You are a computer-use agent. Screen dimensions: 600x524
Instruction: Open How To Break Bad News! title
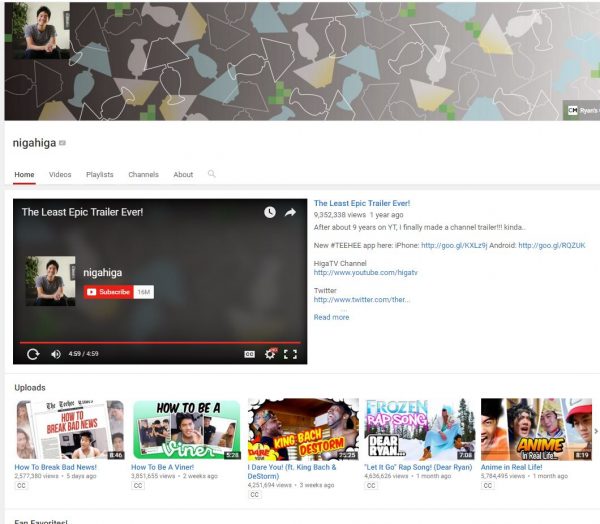[x=55, y=467]
